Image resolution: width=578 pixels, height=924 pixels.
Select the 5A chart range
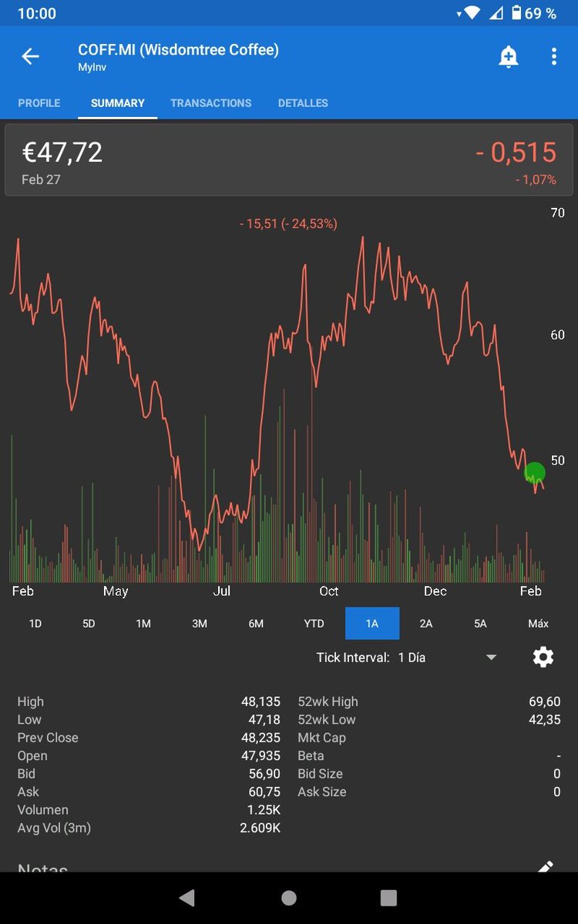click(480, 624)
